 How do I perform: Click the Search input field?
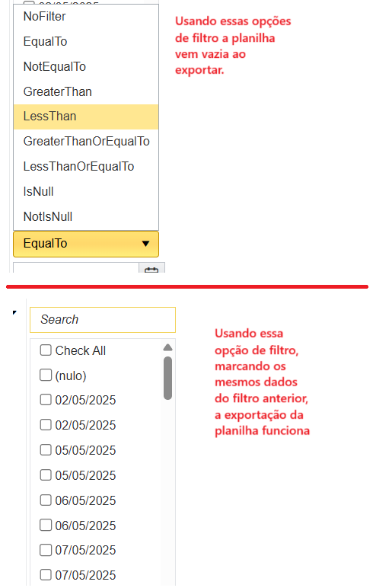coord(103,320)
